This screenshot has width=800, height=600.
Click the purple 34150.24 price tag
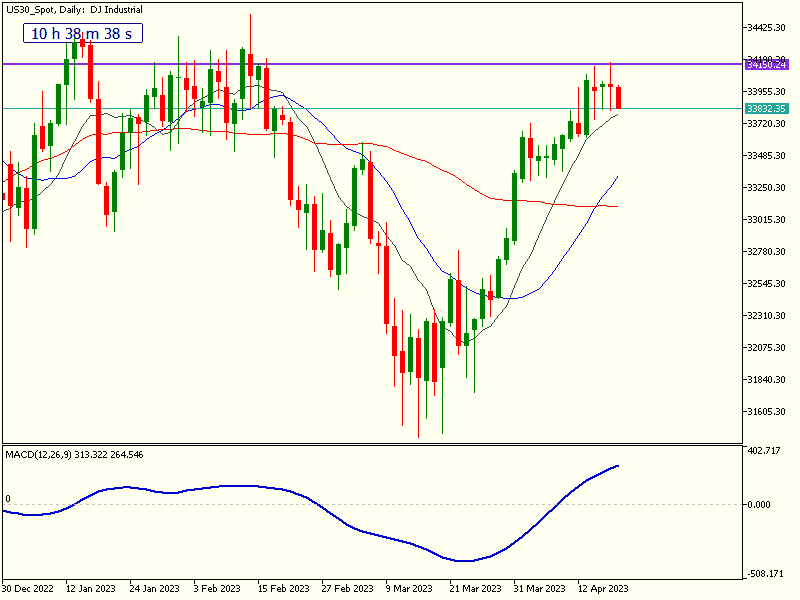pos(767,64)
